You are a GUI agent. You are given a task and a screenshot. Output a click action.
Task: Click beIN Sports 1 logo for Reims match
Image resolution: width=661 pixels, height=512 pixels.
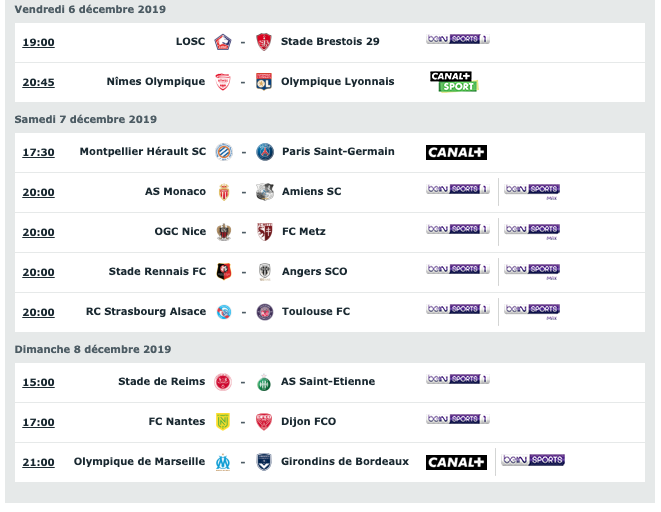[458, 379]
